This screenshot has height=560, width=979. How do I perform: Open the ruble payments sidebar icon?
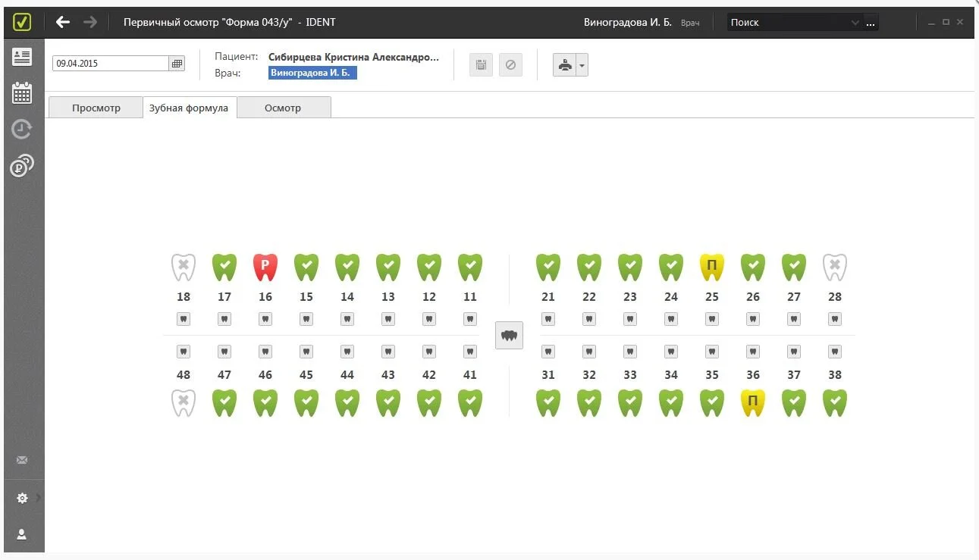click(22, 165)
